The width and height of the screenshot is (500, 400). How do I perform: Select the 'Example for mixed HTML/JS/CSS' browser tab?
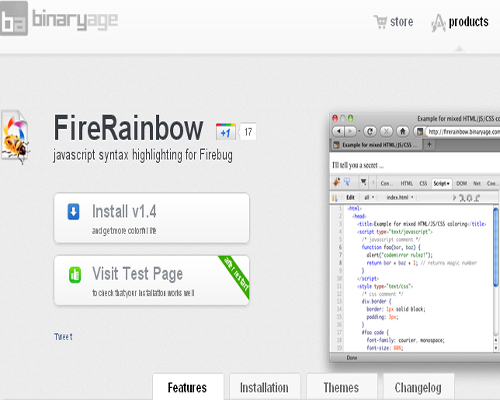click(376, 145)
